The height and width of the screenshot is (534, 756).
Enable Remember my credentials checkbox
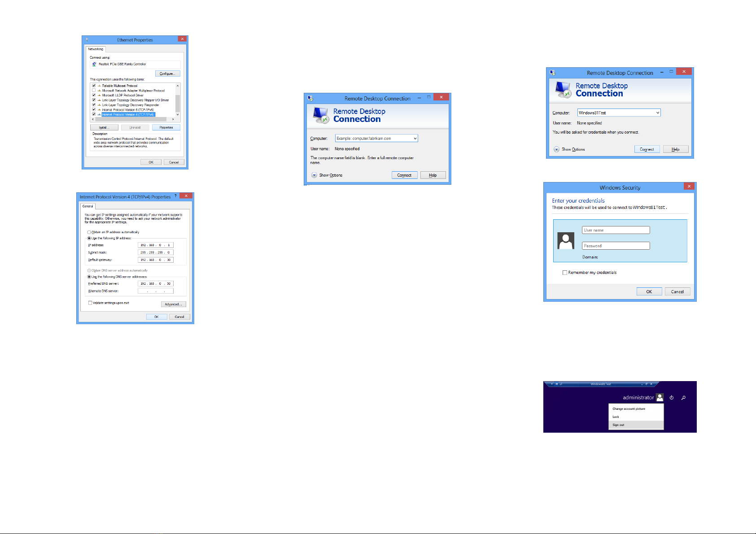[x=565, y=273]
